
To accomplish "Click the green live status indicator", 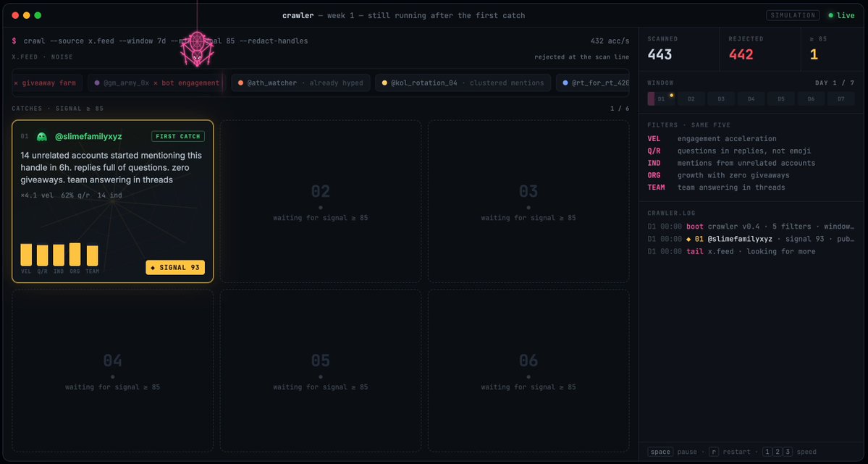I will tap(841, 15).
